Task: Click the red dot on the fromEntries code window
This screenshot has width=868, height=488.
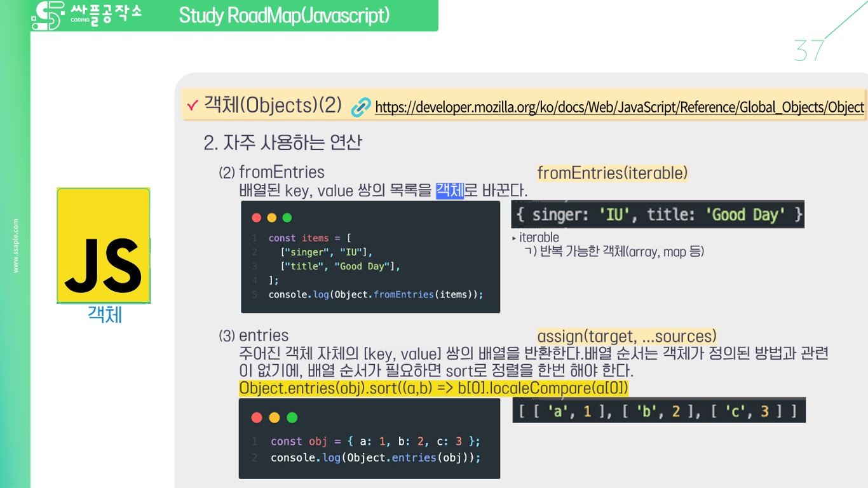Action: click(x=256, y=217)
